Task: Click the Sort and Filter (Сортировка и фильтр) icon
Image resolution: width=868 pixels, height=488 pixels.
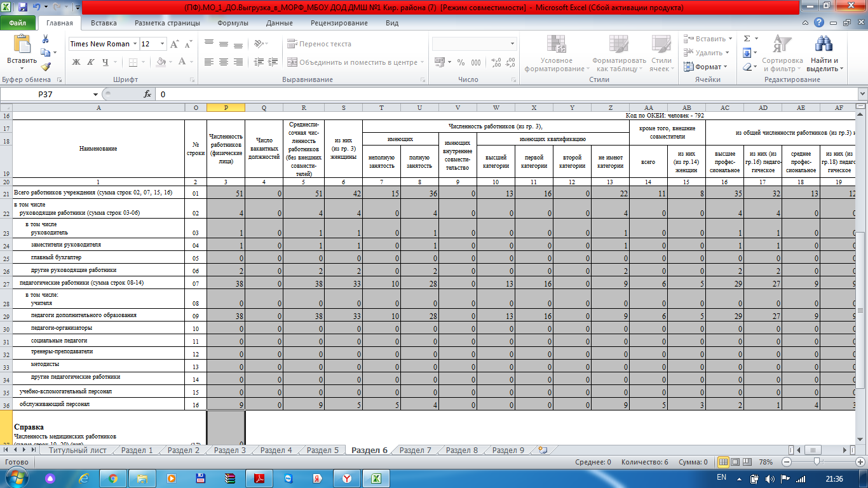Action: point(778,52)
